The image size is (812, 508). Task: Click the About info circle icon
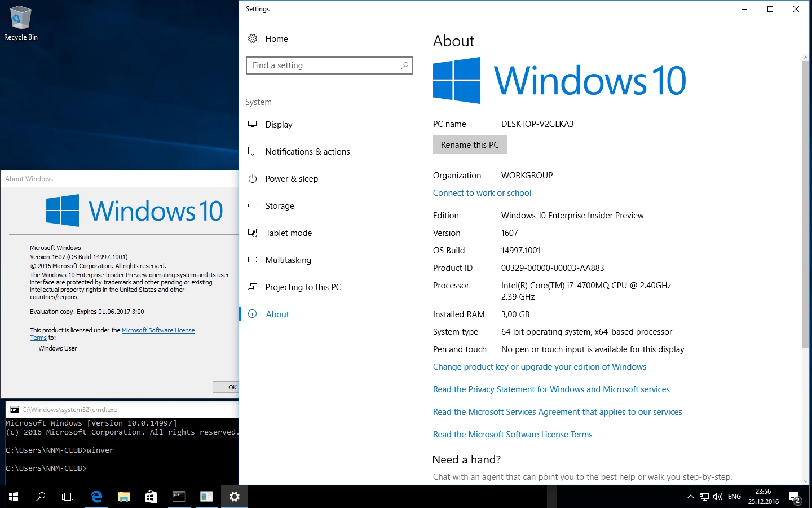253,314
